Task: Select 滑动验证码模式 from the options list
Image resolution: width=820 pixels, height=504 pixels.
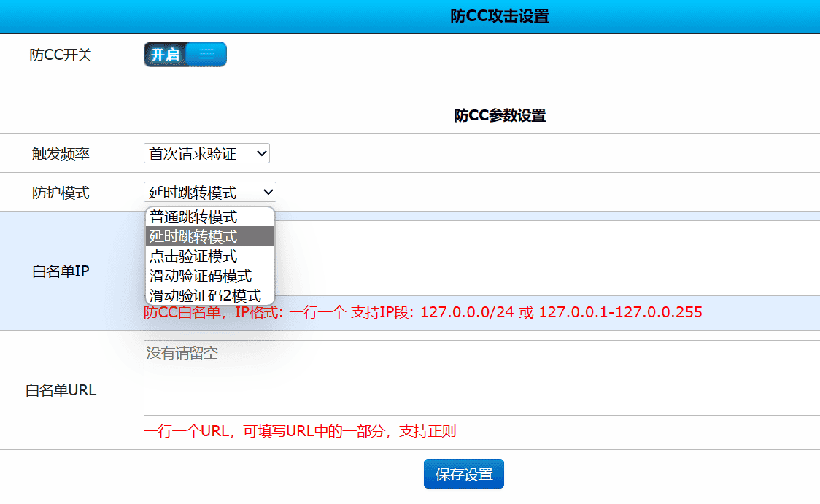Action: (x=209, y=276)
